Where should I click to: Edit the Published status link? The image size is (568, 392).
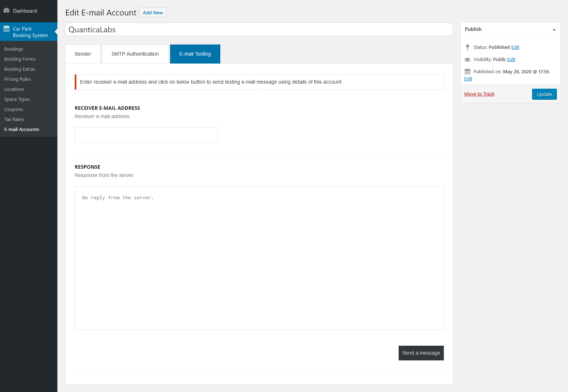pos(515,47)
